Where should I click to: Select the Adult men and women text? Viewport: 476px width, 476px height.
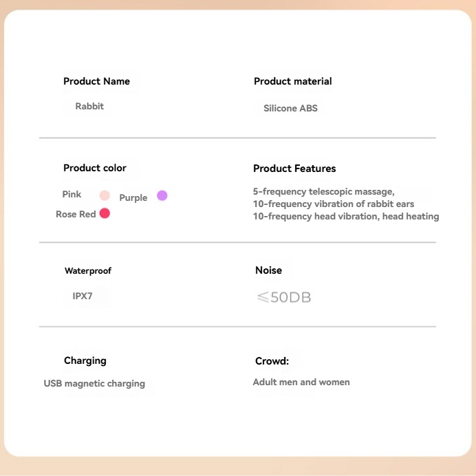pyautogui.click(x=301, y=382)
